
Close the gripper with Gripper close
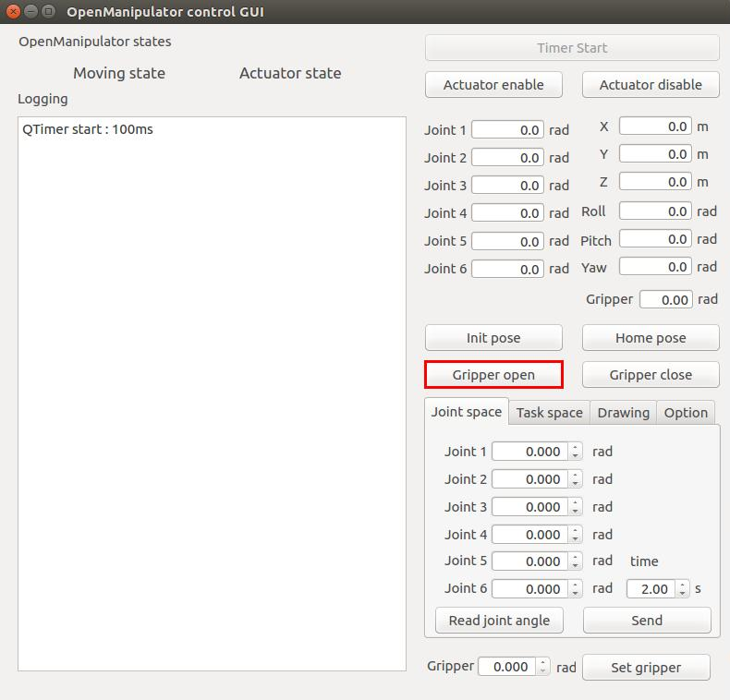tap(651, 375)
